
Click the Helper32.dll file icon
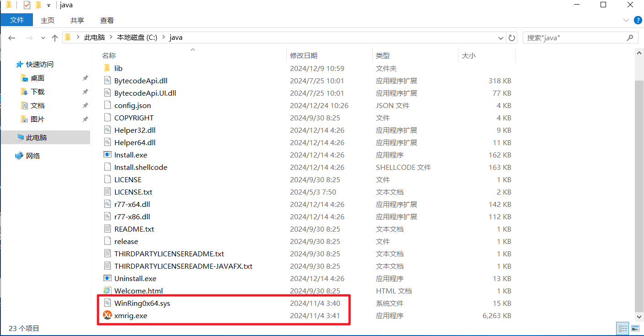[107, 130]
